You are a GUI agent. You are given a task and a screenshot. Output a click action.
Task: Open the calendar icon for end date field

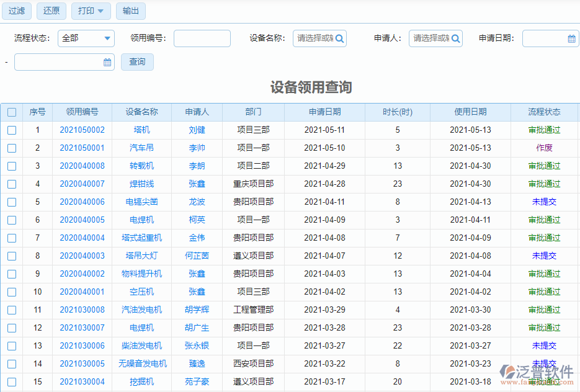coord(107,62)
